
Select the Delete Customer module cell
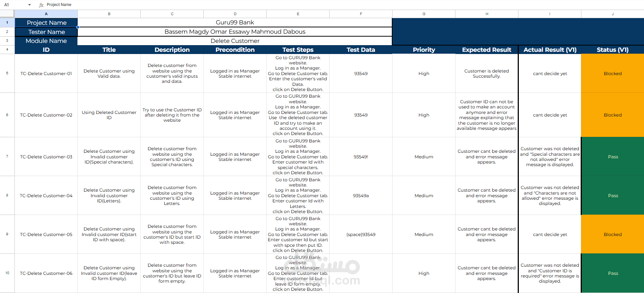235,41
